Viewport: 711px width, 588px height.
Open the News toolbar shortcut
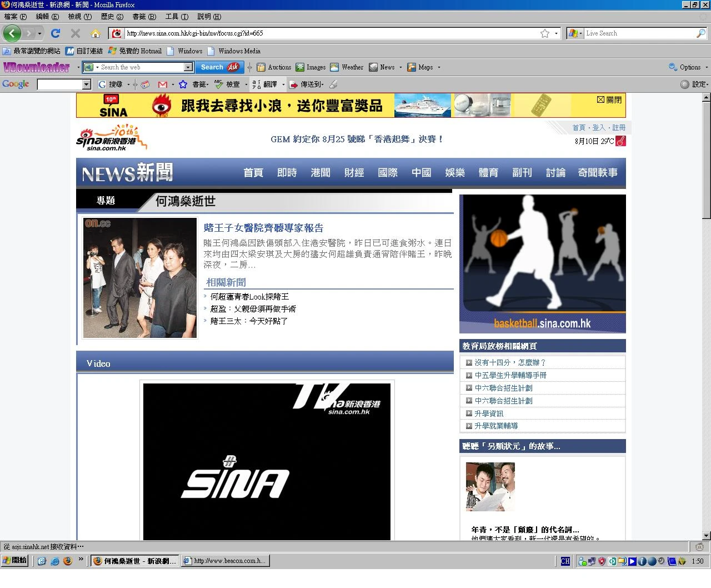[382, 67]
